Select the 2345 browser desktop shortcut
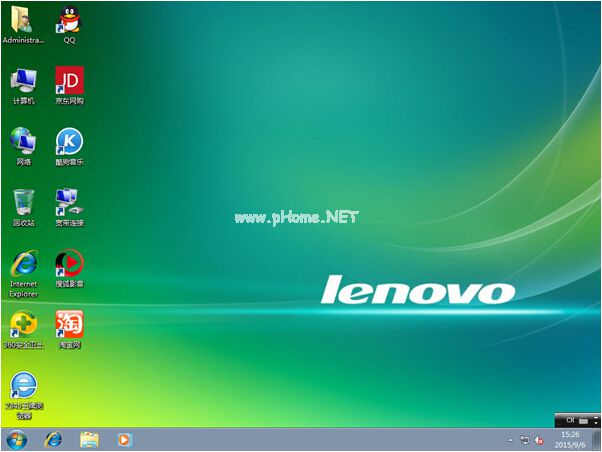 (23, 396)
